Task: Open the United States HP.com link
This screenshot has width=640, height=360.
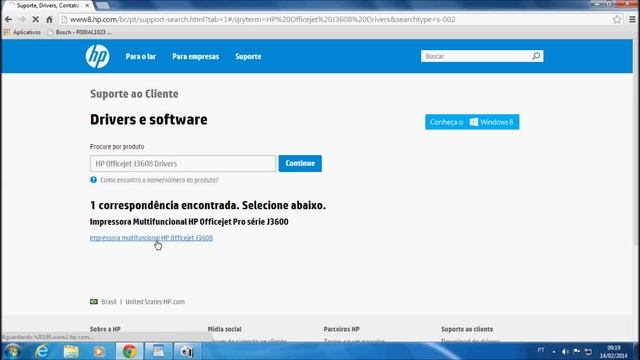Action: pos(155,302)
